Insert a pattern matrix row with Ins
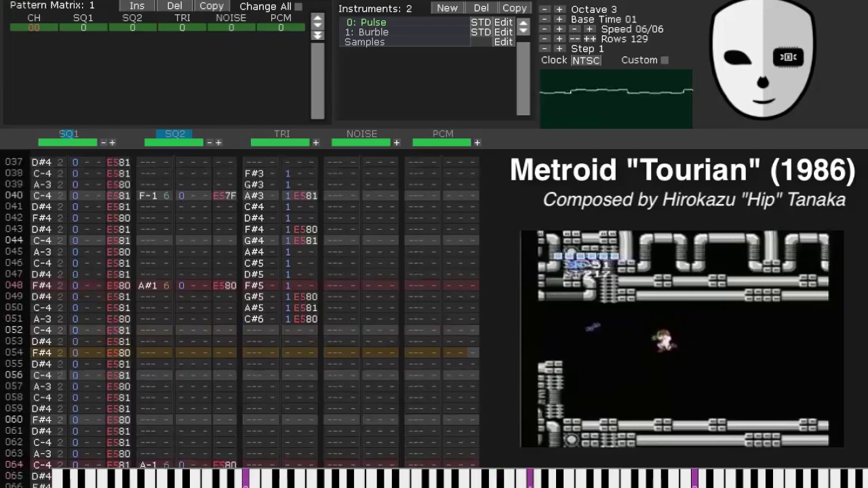 coord(137,6)
